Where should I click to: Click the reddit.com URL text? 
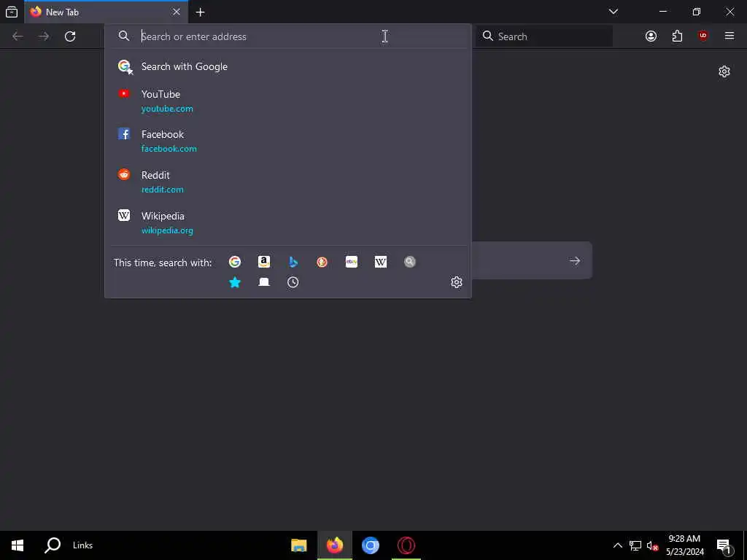163,190
